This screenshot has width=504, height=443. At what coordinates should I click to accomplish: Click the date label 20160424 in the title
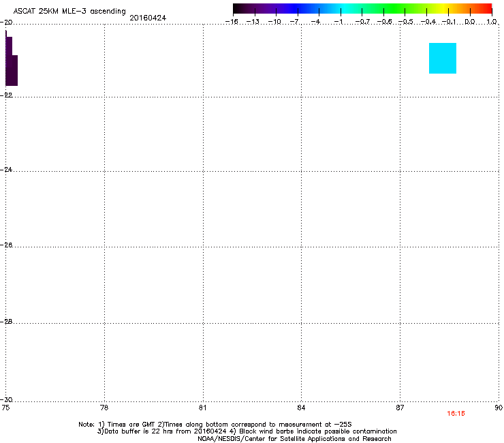click(148, 18)
